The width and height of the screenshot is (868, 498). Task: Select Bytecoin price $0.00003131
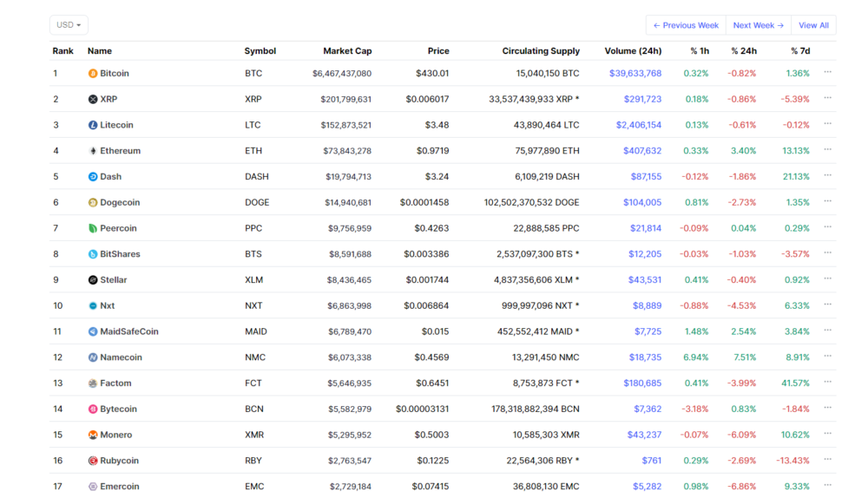pyautogui.click(x=423, y=409)
